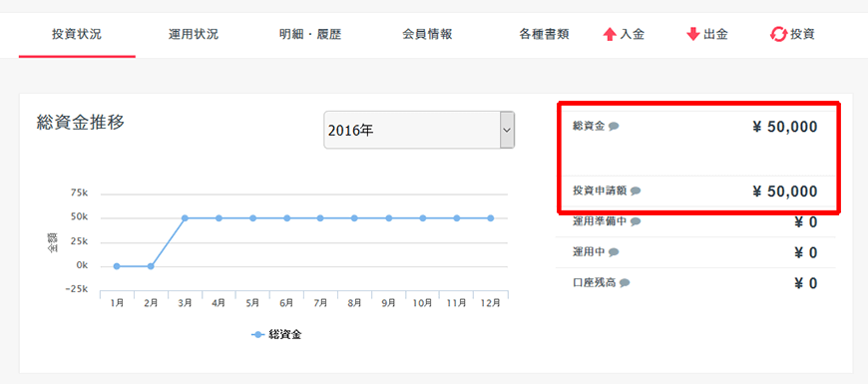The image size is (868, 384).
Task: Click the 12月 data point on chart
Action: click(491, 218)
